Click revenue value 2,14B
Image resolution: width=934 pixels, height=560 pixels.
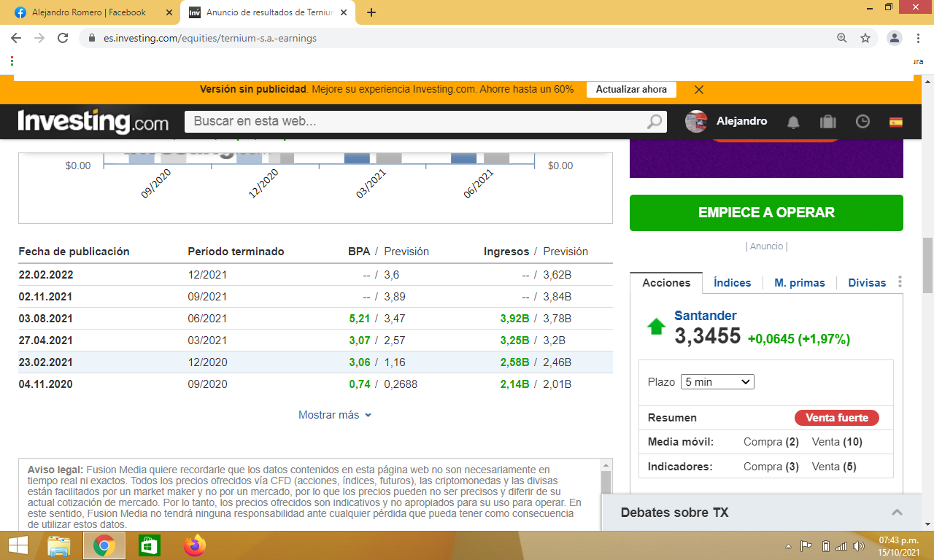point(514,384)
